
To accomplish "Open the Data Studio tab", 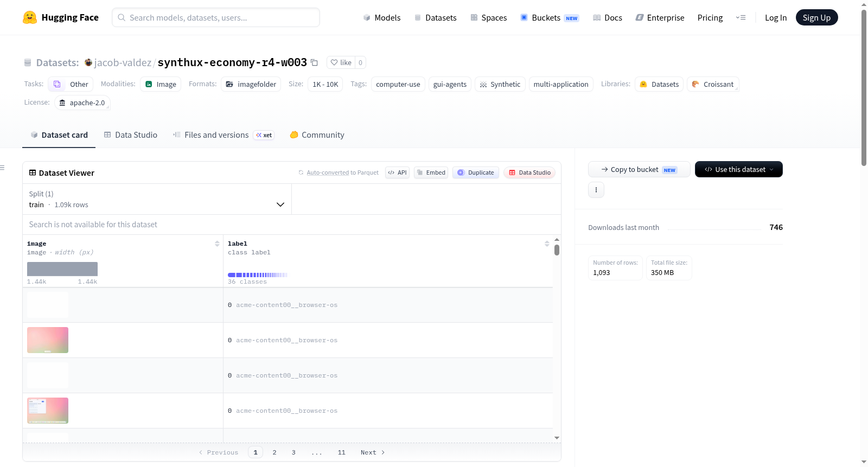I will (131, 135).
